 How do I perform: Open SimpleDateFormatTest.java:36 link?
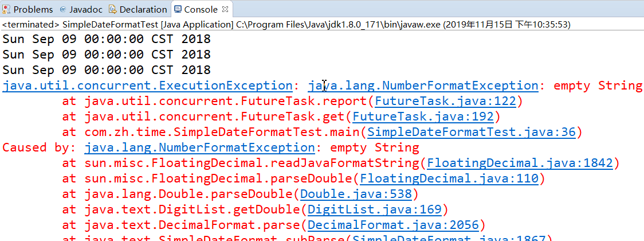point(471,133)
